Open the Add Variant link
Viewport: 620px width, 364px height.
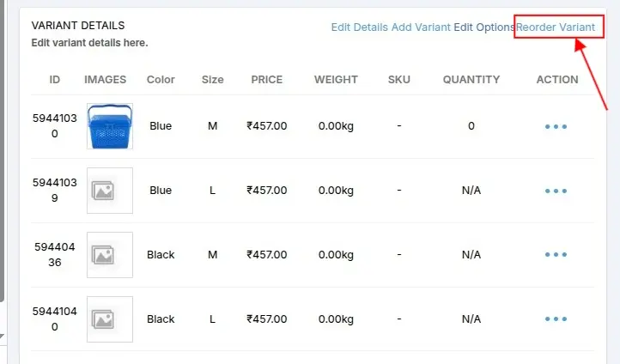coord(421,27)
